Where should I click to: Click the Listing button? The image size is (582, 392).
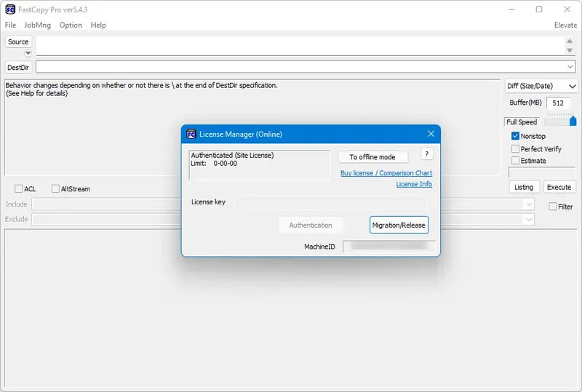[x=524, y=187]
